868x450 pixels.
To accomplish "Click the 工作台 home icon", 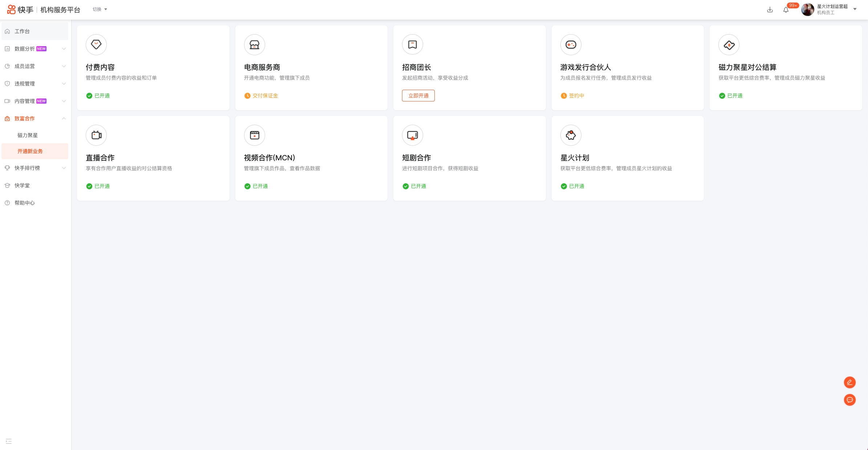I will [7, 31].
